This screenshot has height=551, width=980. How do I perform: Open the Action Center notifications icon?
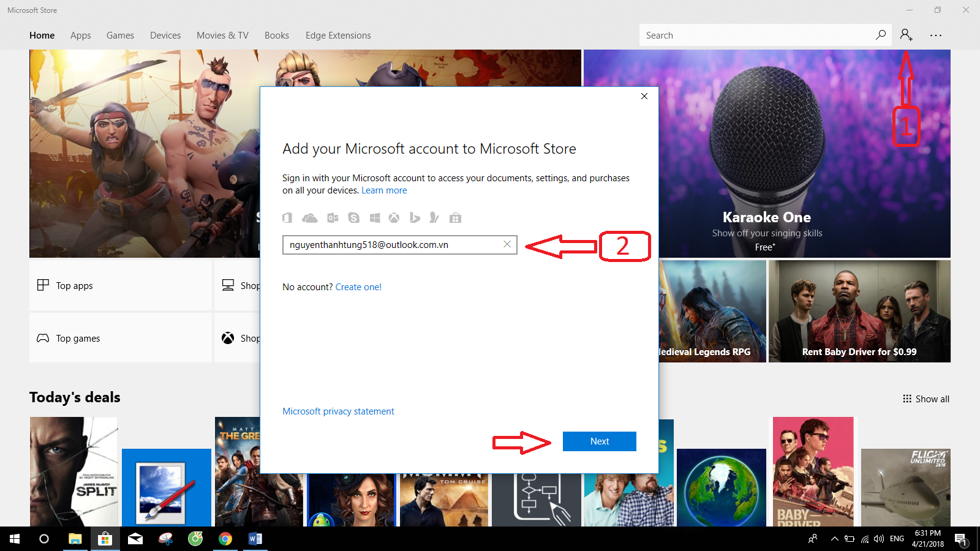pyautogui.click(x=960, y=539)
